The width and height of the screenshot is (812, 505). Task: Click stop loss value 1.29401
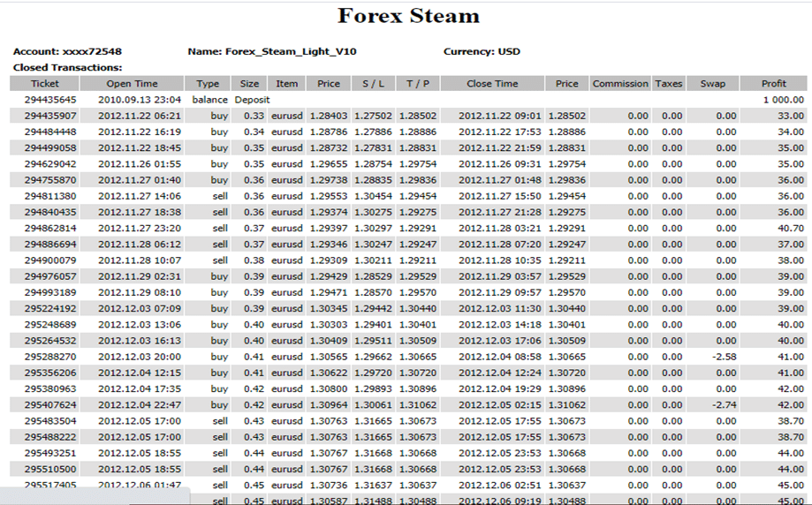(x=373, y=324)
